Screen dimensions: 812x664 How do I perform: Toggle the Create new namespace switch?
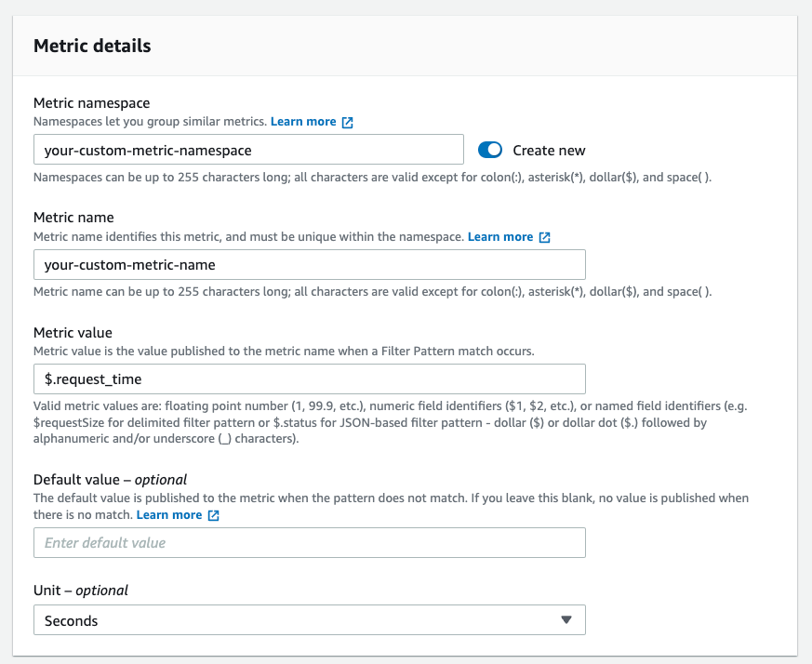click(490, 150)
